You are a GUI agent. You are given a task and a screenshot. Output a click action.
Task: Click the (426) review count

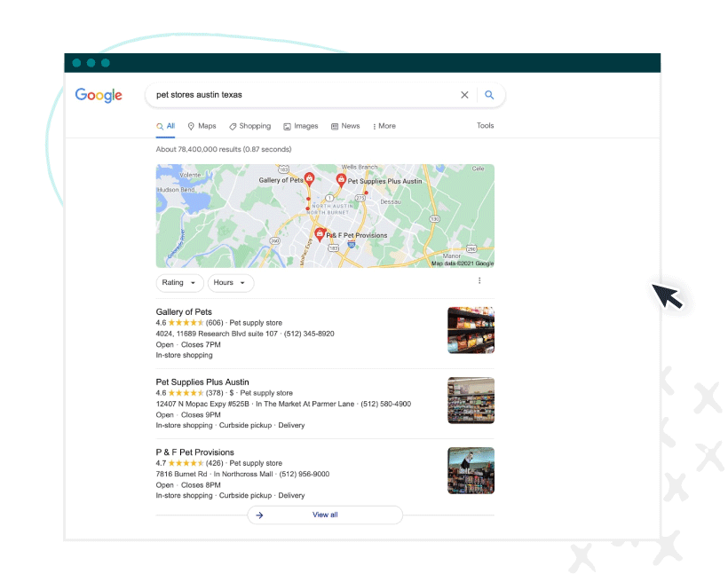[215, 463]
